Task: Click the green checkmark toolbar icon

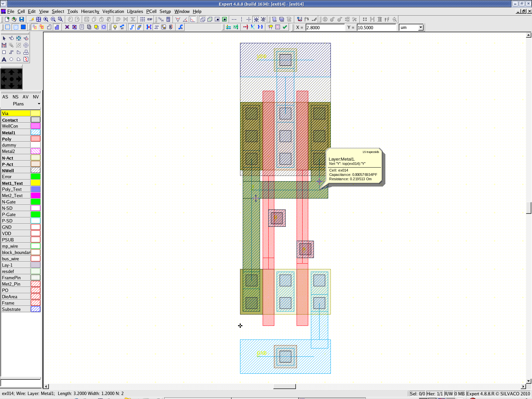Action: click(x=285, y=27)
